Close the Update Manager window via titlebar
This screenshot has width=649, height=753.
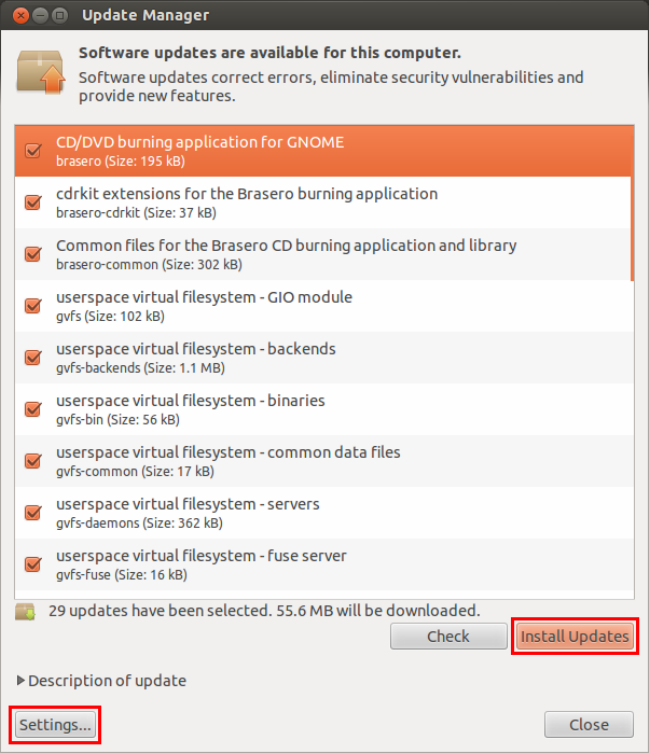pyautogui.click(x=21, y=15)
